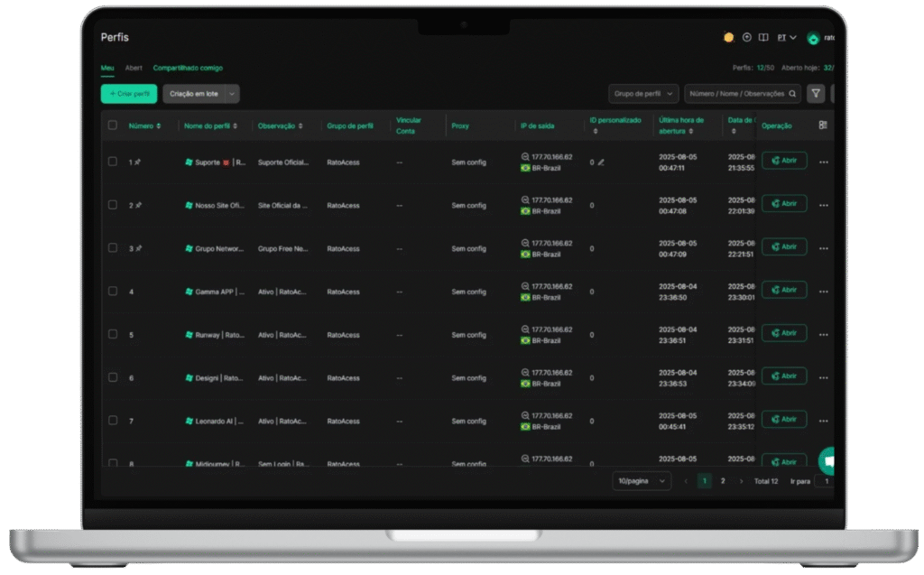Screen dimensions: 924x575
Task: Click the Criar perfil button
Action: 129,94
